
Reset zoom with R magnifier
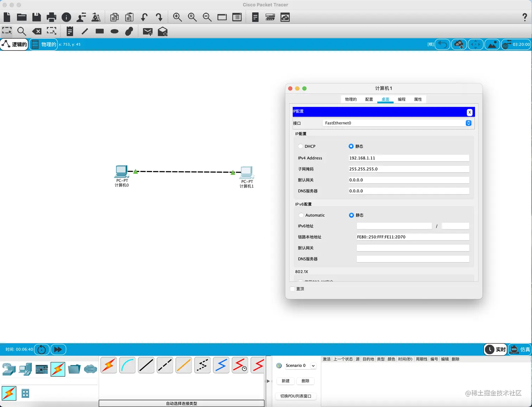pyautogui.click(x=192, y=17)
